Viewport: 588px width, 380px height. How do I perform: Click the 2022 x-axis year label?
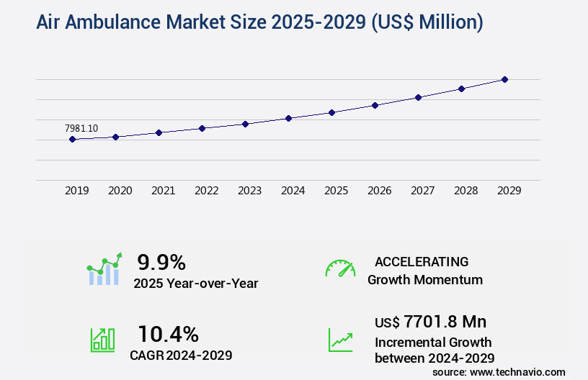pyautogui.click(x=206, y=191)
